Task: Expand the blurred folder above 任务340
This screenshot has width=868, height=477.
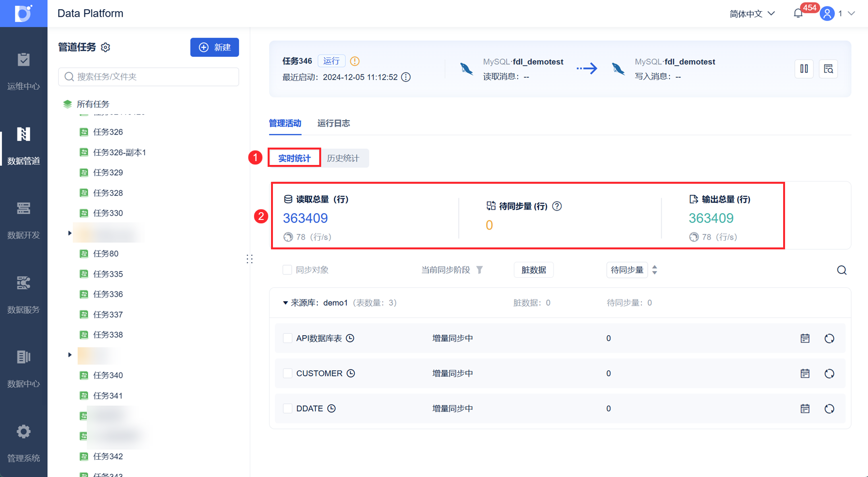Action: pos(70,355)
